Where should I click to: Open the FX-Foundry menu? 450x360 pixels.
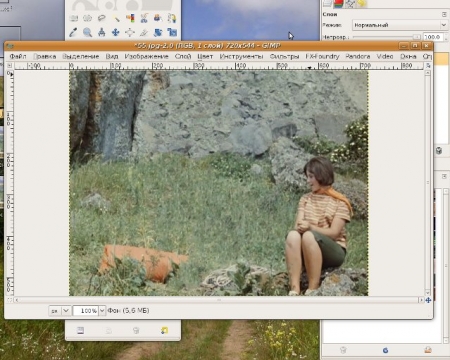tap(322, 56)
